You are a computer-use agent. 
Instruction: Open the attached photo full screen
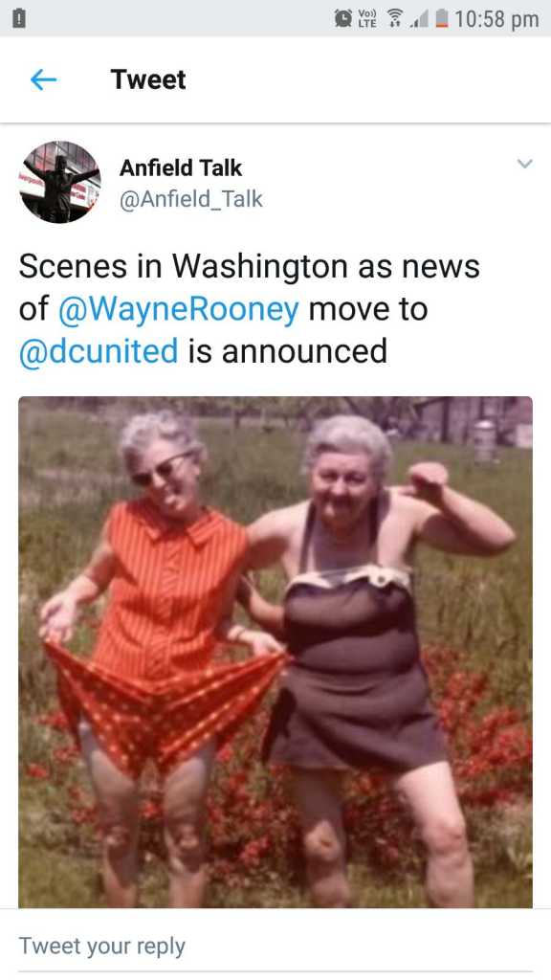point(275,652)
